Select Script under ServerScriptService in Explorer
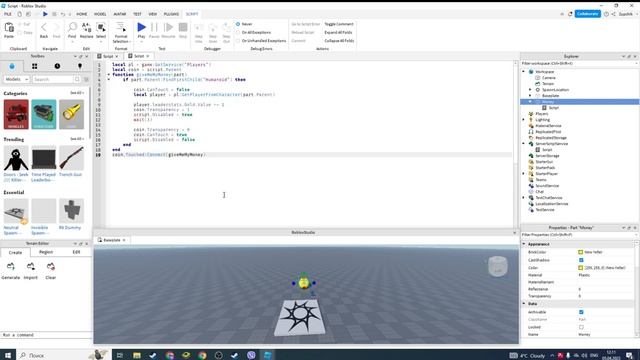This screenshot has width=640, height=360. (x=547, y=150)
